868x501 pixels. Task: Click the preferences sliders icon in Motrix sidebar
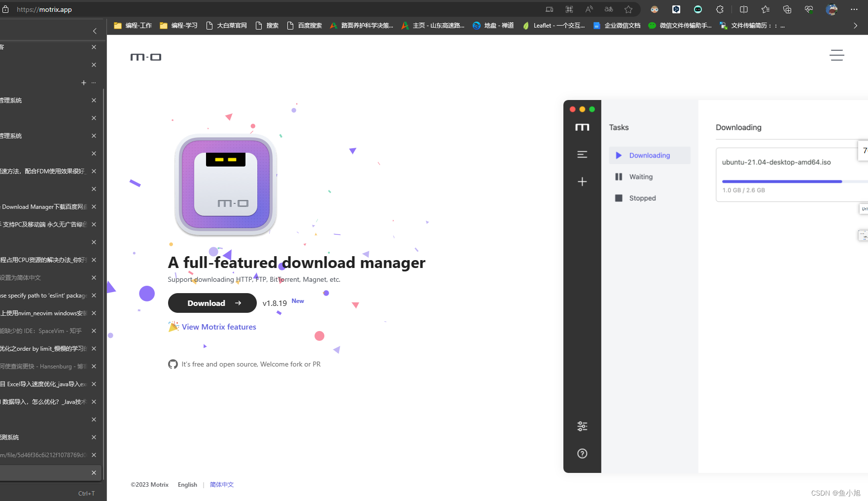pyautogui.click(x=582, y=427)
